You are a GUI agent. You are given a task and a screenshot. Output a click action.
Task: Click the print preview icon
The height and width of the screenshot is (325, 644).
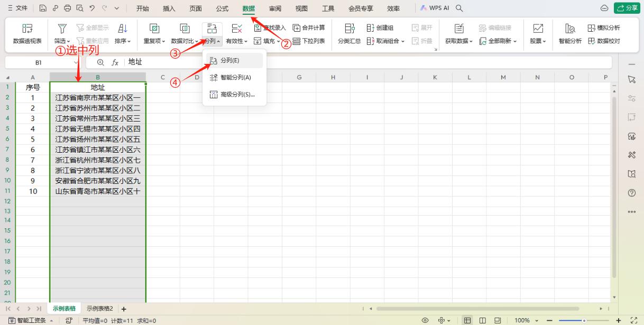[79, 8]
